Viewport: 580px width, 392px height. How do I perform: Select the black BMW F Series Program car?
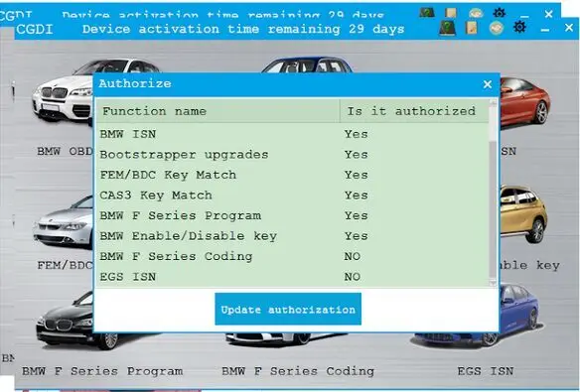coord(66,321)
